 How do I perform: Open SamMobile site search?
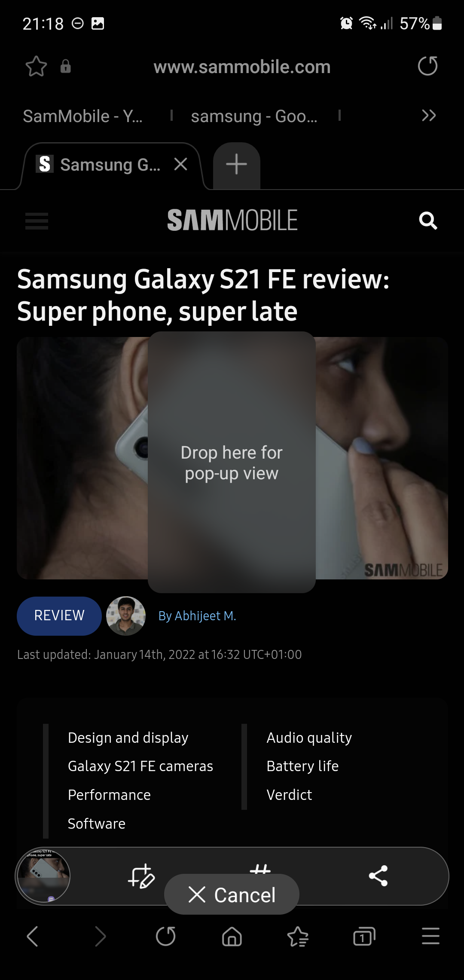(428, 220)
